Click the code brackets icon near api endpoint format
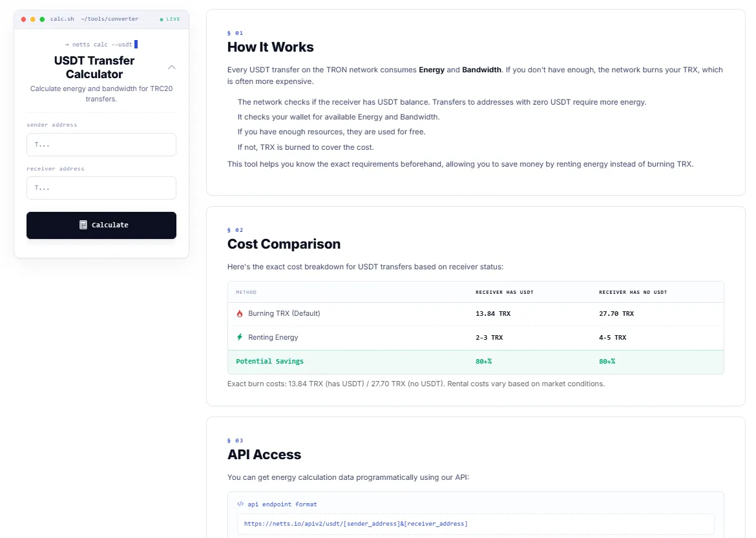 240,504
